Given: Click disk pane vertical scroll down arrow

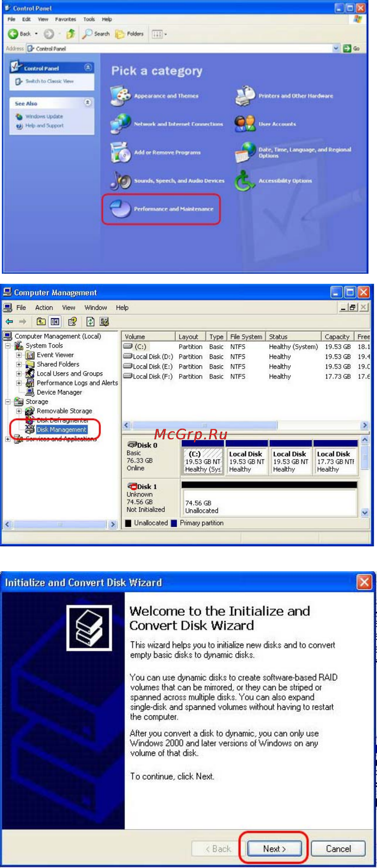Looking at the screenshot, I should click(x=365, y=513).
